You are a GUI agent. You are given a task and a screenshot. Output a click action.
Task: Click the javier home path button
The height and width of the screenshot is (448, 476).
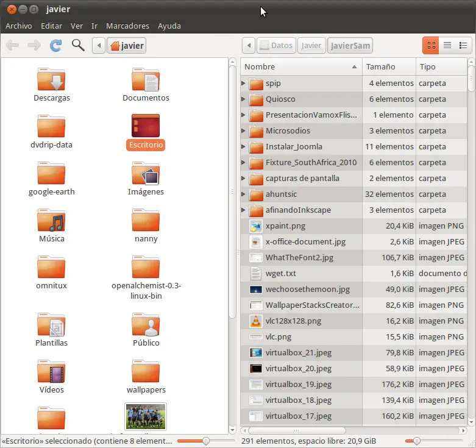tap(127, 46)
